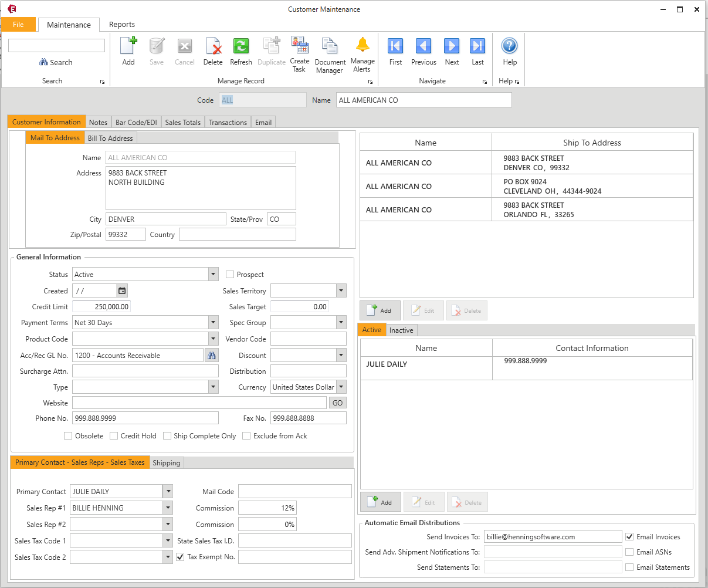The height and width of the screenshot is (588, 708).
Task: Open the Created date calendar picker
Action: pos(121,290)
